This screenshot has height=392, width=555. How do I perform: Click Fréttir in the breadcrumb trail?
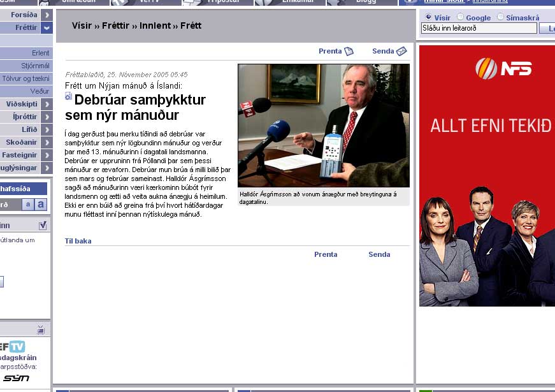coord(115,26)
